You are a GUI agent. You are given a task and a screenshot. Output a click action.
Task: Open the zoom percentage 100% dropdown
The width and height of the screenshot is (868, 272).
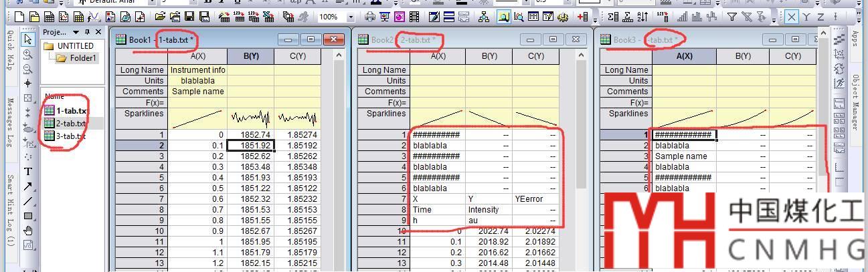click(x=351, y=17)
